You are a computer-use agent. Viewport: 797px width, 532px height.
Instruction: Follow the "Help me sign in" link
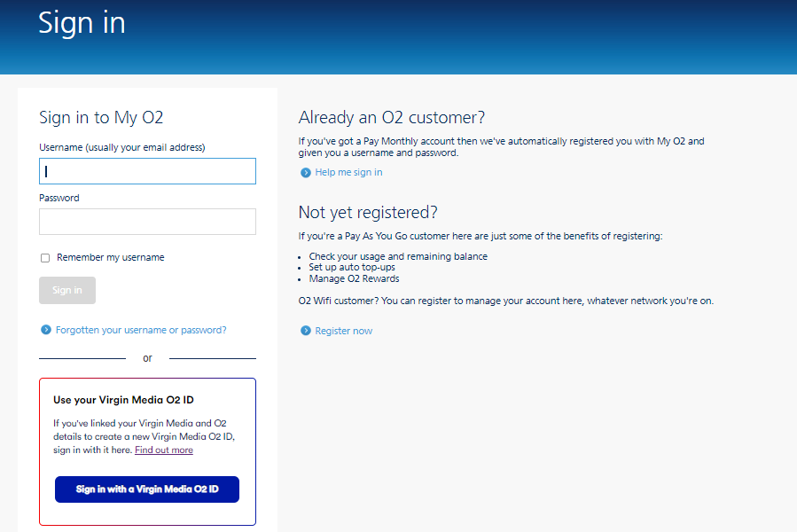[x=348, y=172]
